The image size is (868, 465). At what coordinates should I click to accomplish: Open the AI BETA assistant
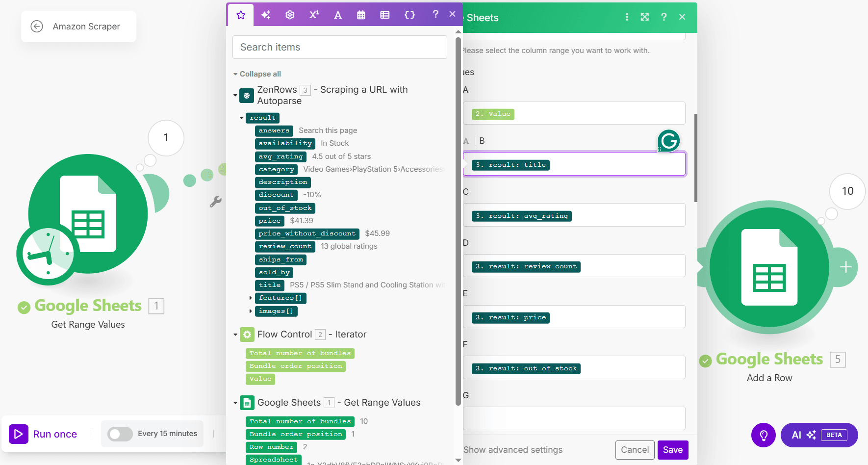point(819,435)
